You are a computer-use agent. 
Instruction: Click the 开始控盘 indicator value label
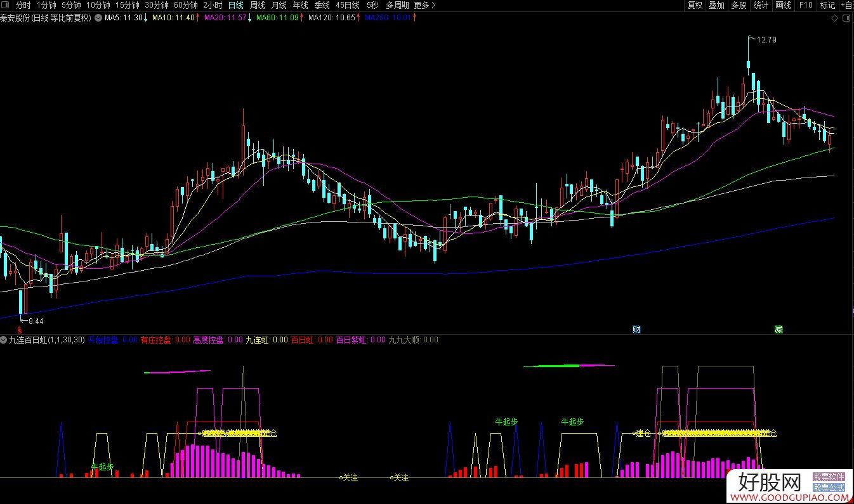114,340
